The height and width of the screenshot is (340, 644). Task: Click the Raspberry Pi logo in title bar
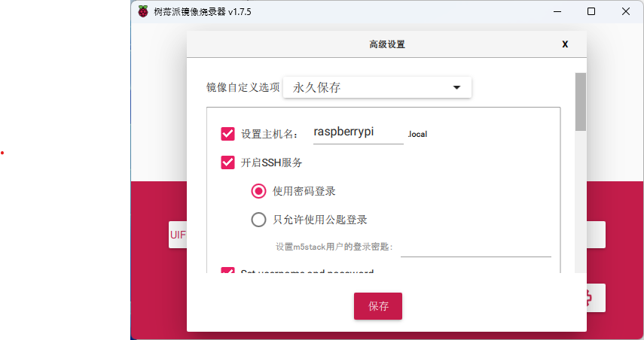143,11
